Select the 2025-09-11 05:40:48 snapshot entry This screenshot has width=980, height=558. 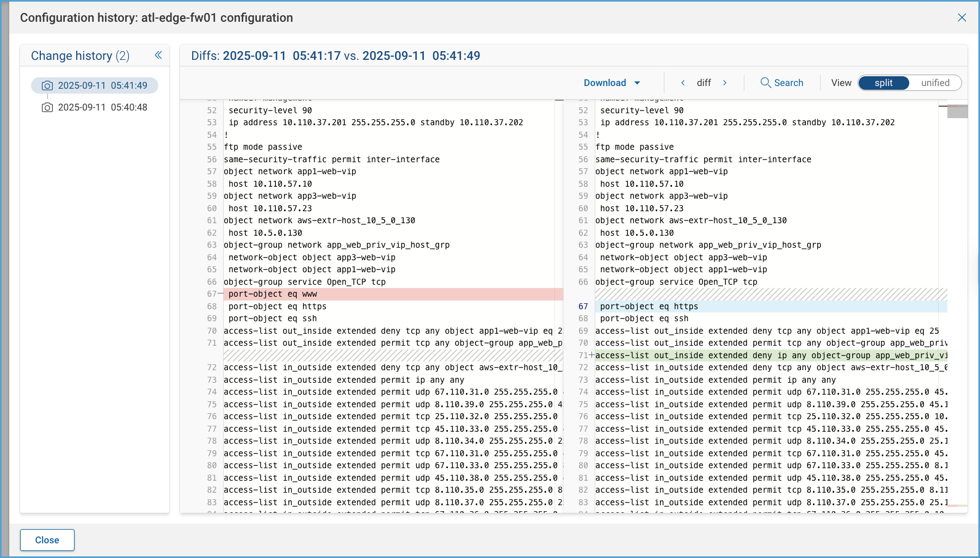click(x=102, y=107)
